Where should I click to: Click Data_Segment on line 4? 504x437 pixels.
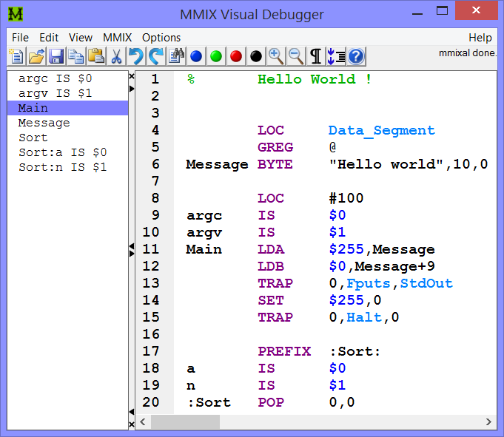[382, 131]
